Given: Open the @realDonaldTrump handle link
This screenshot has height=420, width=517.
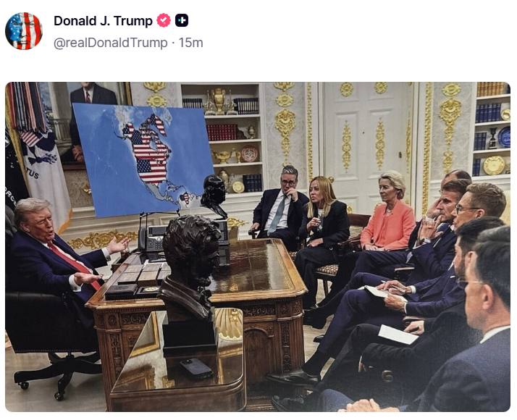Looking at the screenshot, I should 111,43.
